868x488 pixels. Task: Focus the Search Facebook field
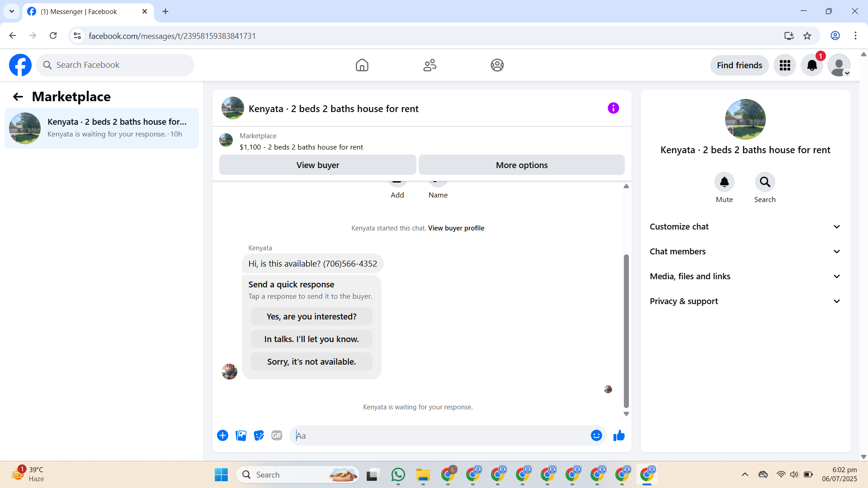pyautogui.click(x=115, y=65)
